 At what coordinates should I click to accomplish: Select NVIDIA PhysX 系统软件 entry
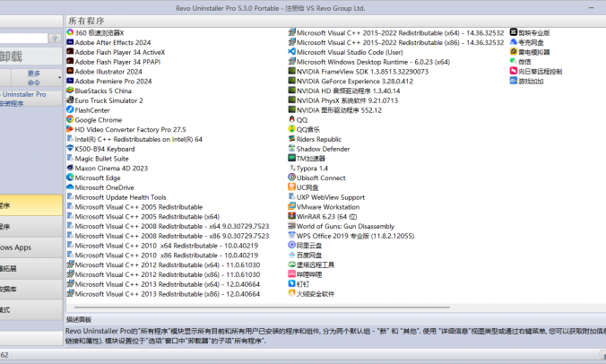coord(343,100)
